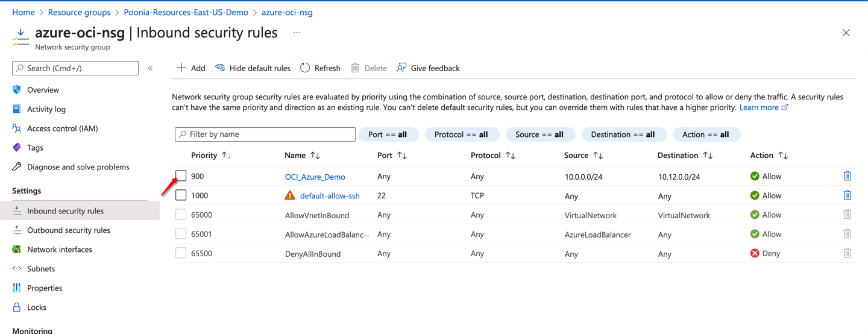This screenshot has height=334, width=868.
Task: Open the Protocol == all filter
Action: pyautogui.click(x=461, y=134)
